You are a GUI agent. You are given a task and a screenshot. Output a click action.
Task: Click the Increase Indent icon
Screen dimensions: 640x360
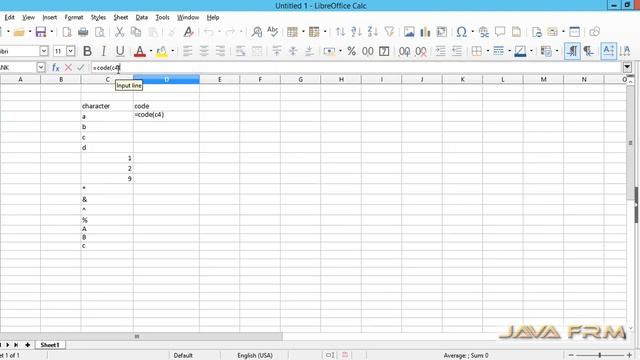pos(440,51)
